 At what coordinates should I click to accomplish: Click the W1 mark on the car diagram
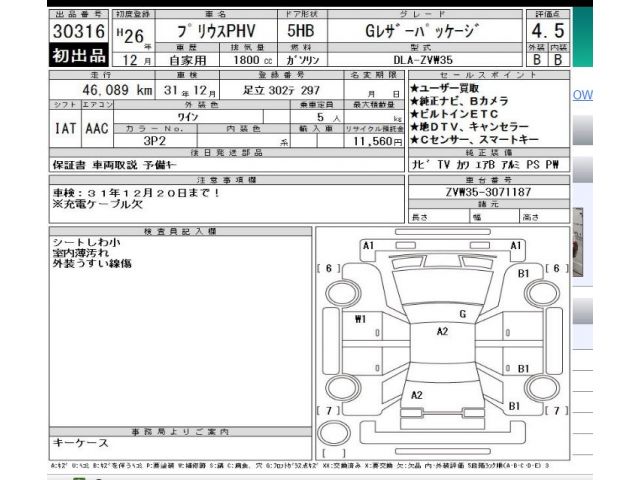360,319
